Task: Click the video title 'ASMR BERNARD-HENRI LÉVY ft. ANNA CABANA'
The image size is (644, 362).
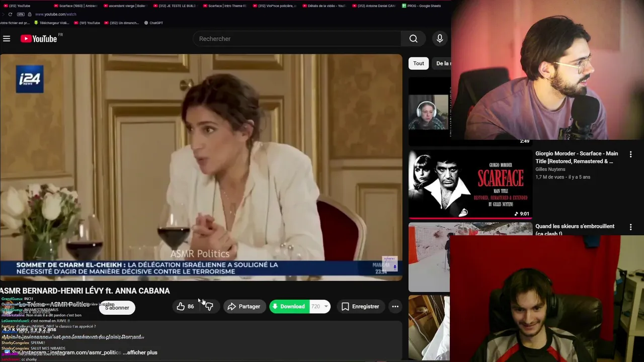Action: coord(85,291)
